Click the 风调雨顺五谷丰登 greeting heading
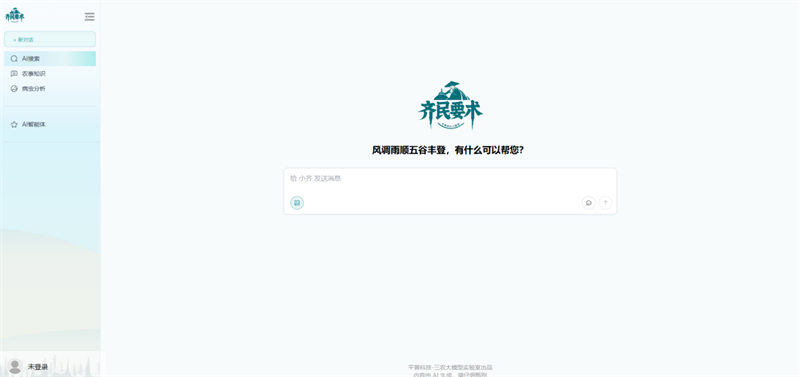This screenshot has width=800, height=377. point(447,150)
